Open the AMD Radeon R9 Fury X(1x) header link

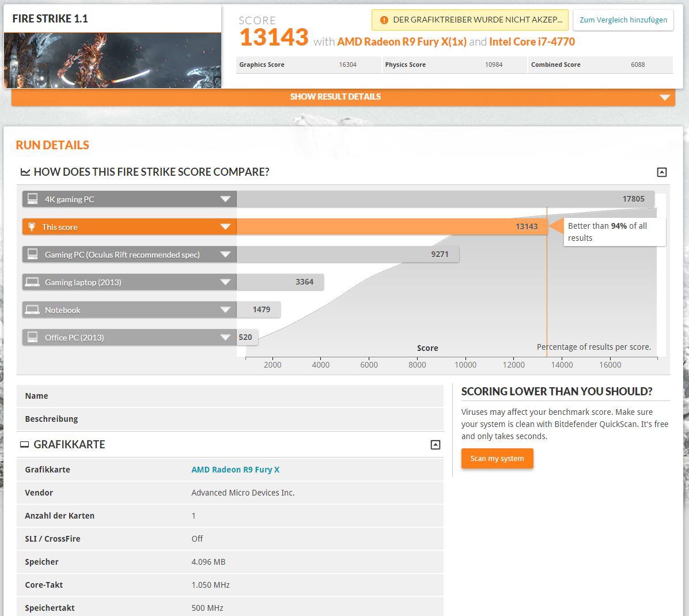(402, 41)
